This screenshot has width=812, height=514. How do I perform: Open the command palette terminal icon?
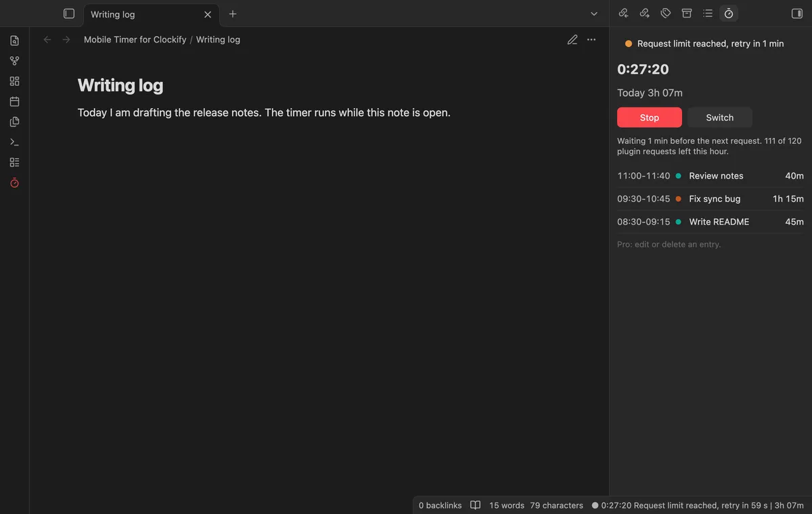pos(15,142)
